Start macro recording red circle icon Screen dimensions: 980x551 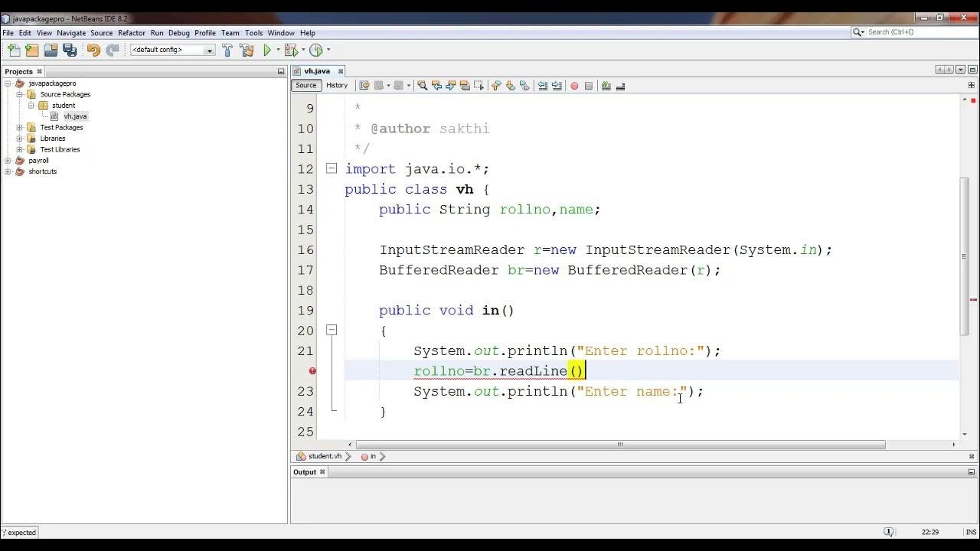(574, 86)
